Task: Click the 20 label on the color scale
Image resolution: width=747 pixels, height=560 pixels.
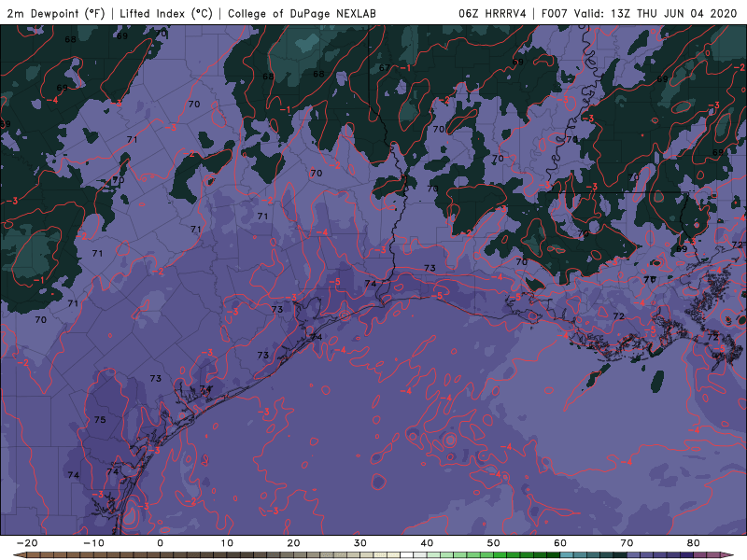Action: coord(293,543)
